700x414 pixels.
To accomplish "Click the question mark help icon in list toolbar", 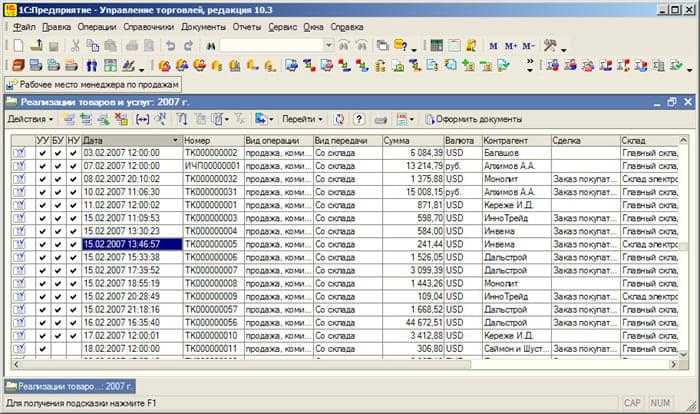I will [358, 119].
